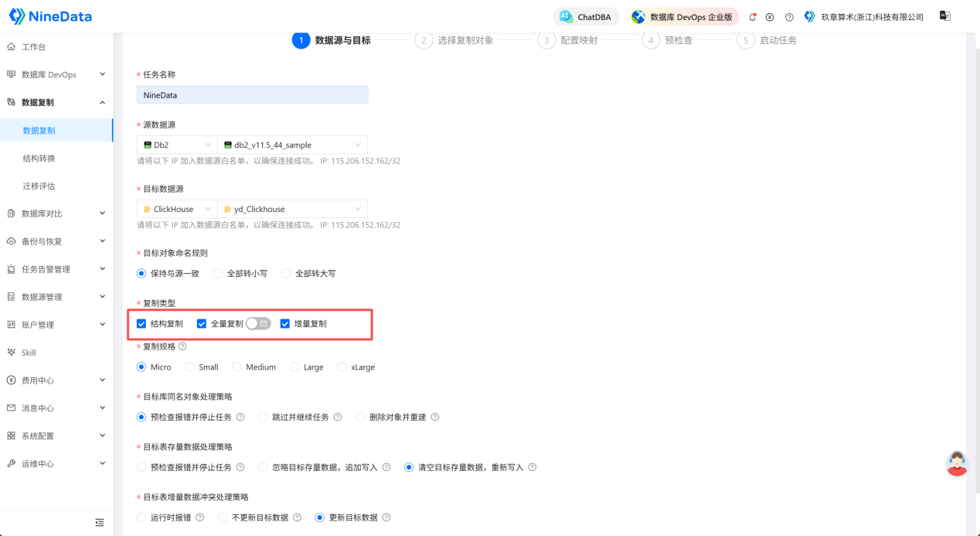Expand 任务告警管理 menu

102,269
